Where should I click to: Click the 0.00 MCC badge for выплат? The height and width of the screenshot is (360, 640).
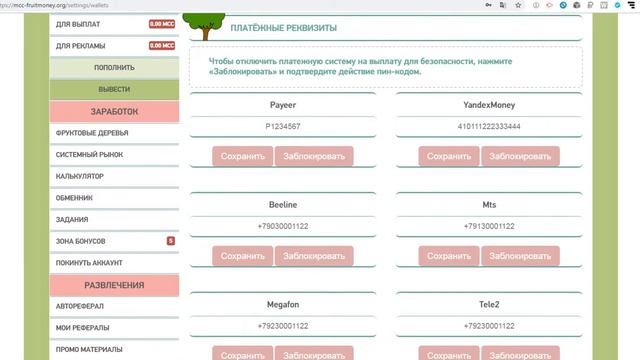[162, 24]
